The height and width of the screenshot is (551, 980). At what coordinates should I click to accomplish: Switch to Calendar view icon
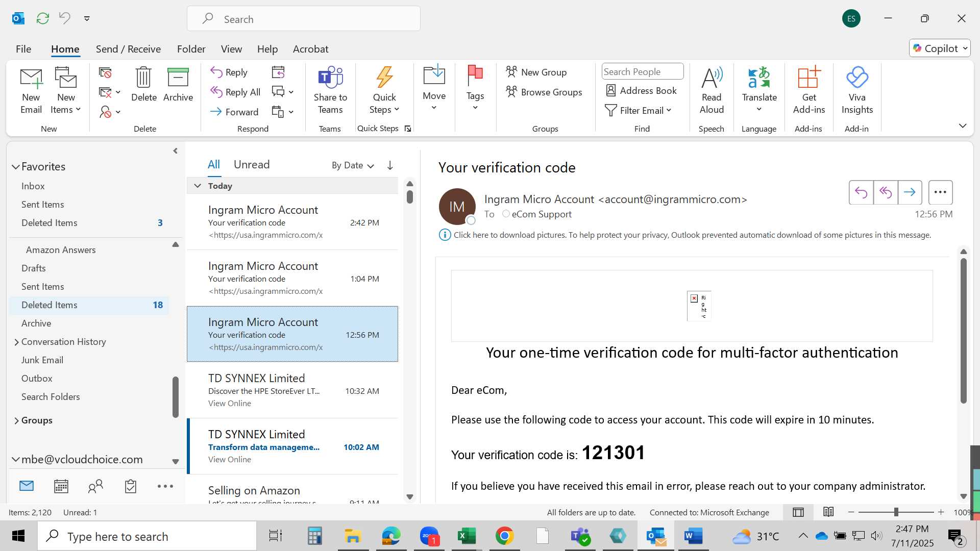click(x=61, y=486)
